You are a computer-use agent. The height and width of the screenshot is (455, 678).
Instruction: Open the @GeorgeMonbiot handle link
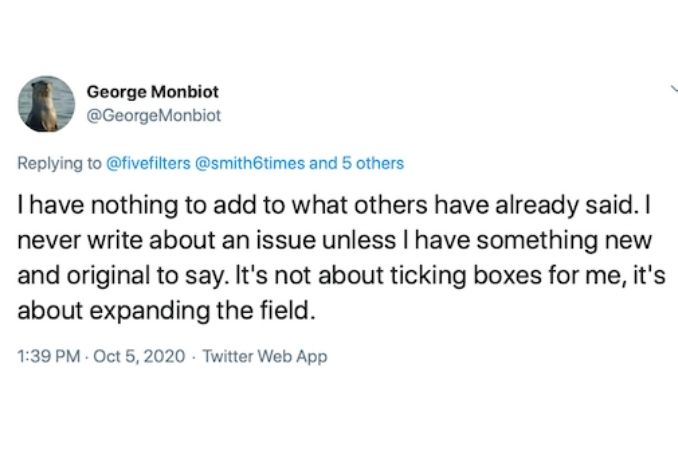(161, 114)
